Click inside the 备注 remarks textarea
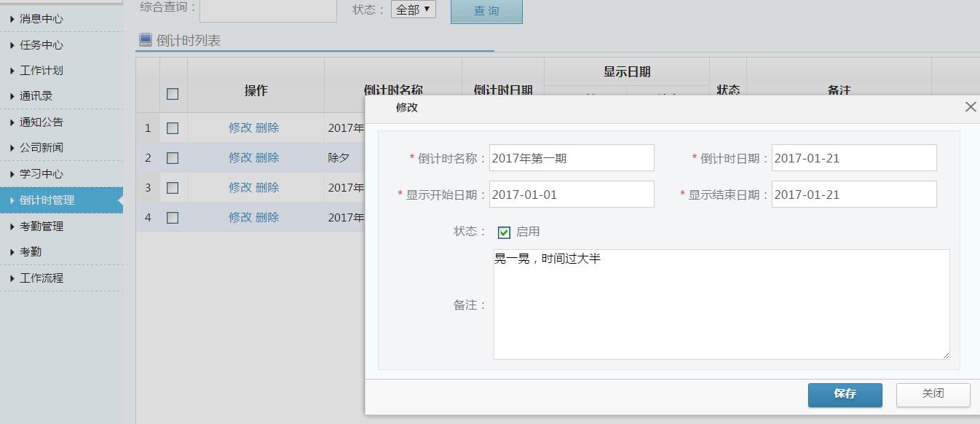980x424 pixels. (x=721, y=305)
